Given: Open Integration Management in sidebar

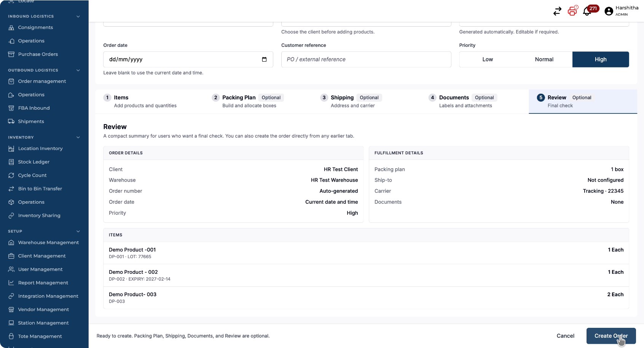Looking at the screenshot, I should click(44, 296).
